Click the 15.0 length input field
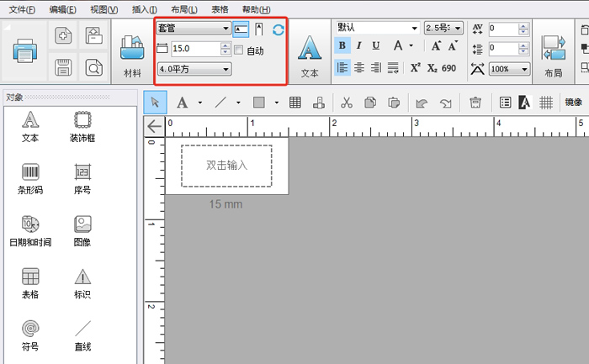Screen dimensions: 589x364 point(196,49)
